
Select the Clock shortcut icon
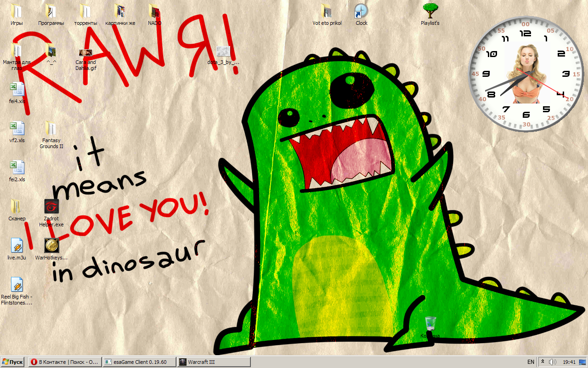361,11
